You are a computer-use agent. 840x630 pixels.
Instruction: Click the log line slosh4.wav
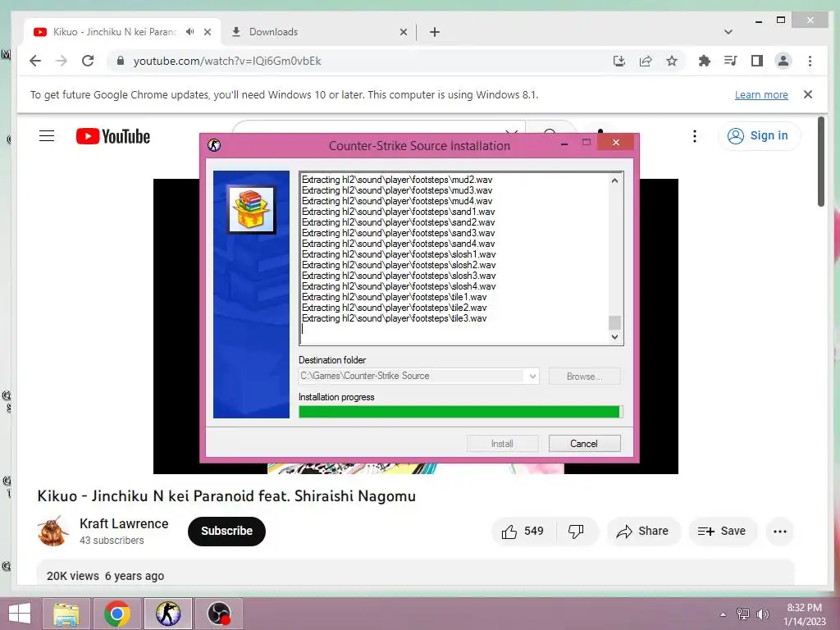coord(399,286)
